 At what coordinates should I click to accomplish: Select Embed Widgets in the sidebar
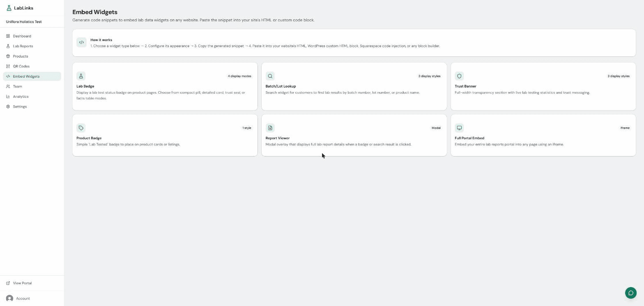point(32,76)
